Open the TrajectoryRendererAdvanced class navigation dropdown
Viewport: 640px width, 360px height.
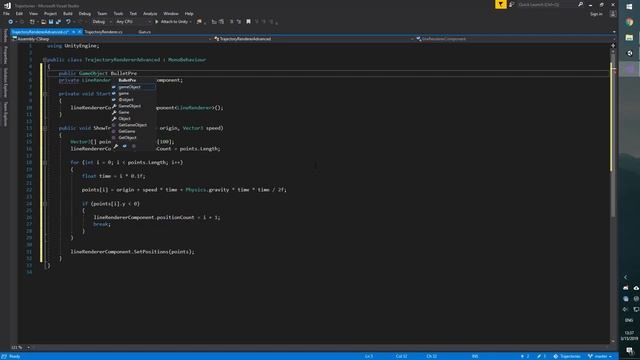pos(313,39)
